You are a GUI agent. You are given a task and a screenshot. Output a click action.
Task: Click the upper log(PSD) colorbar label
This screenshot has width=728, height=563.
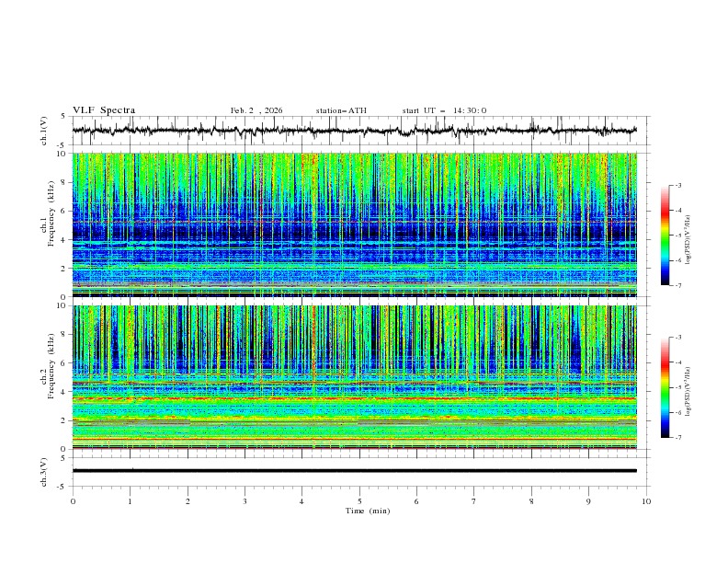pos(688,239)
